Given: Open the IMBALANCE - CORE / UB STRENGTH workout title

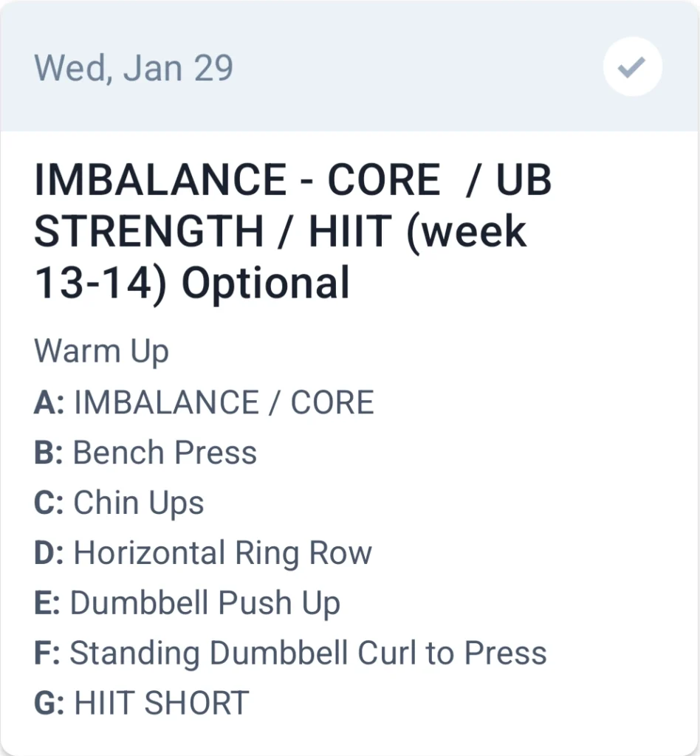Looking at the screenshot, I should coord(292,231).
